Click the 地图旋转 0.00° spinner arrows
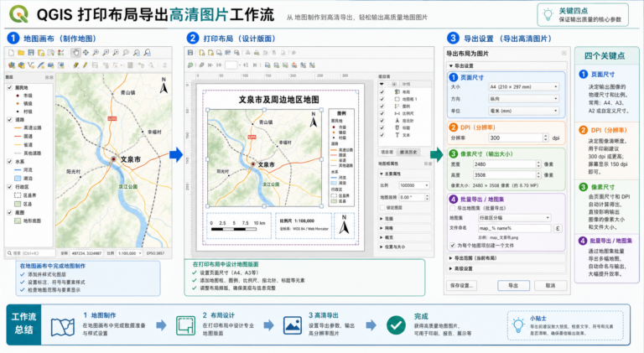The image size is (644, 353). tap(427, 197)
